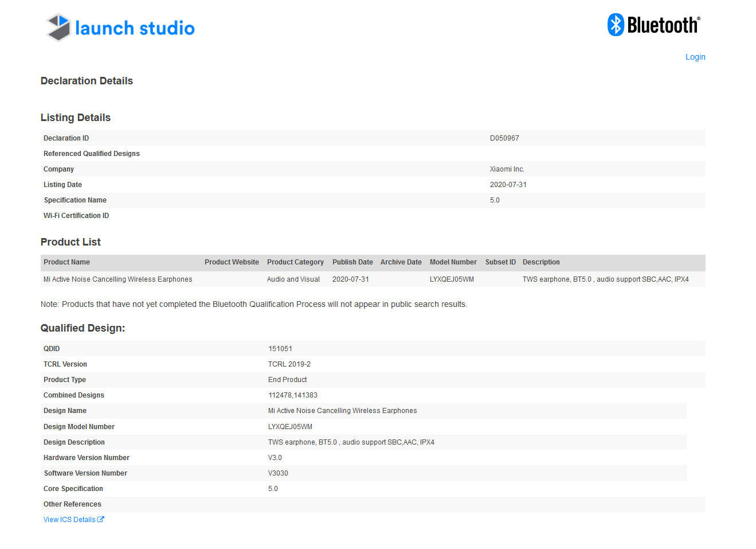Click the Description column header
This screenshot has width=756, height=549.
click(540, 262)
